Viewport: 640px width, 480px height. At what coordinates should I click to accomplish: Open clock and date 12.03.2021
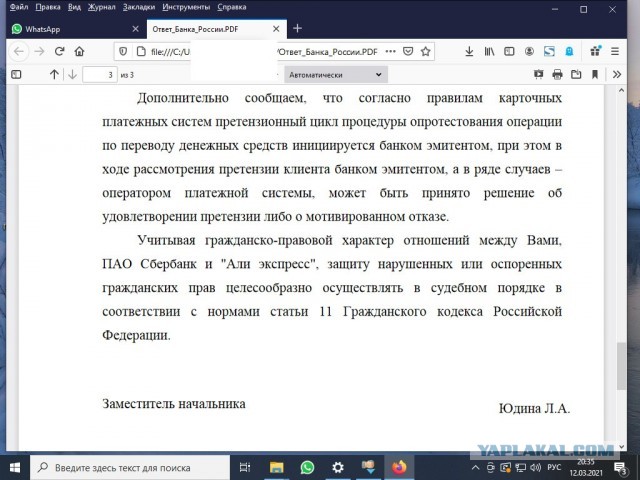[x=586, y=468]
